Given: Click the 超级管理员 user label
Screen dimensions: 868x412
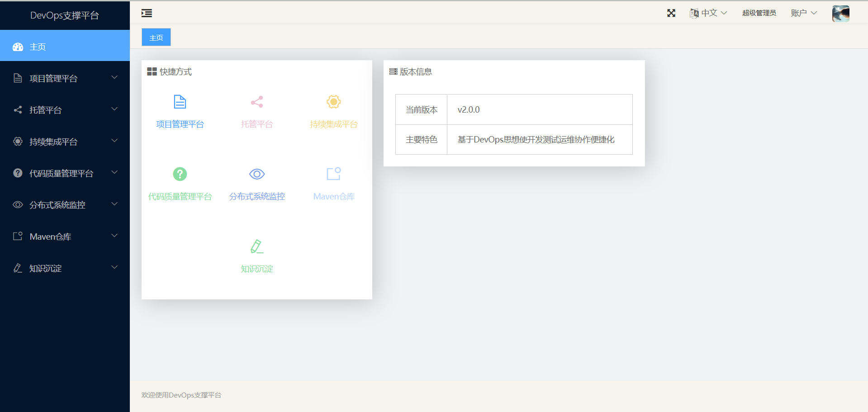Looking at the screenshot, I should (759, 13).
